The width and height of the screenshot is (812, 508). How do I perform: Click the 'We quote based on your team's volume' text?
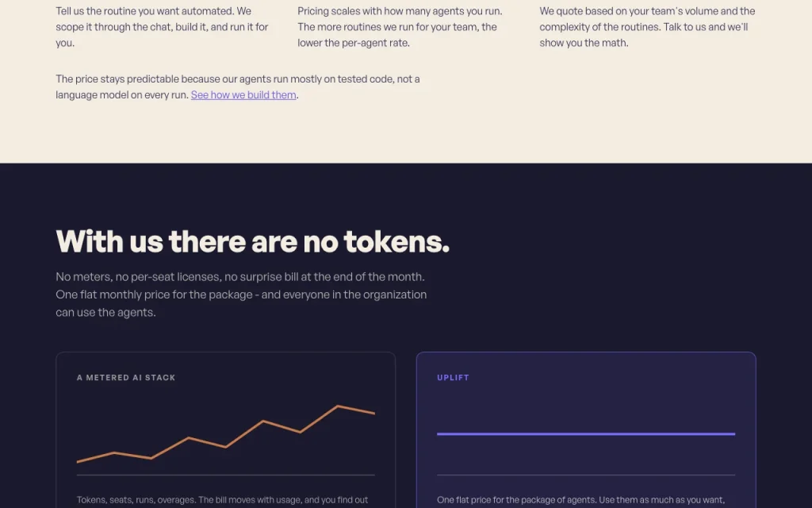[x=647, y=27]
